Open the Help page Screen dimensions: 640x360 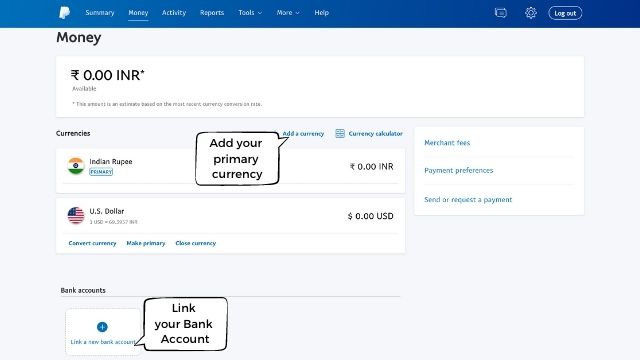[322, 13]
